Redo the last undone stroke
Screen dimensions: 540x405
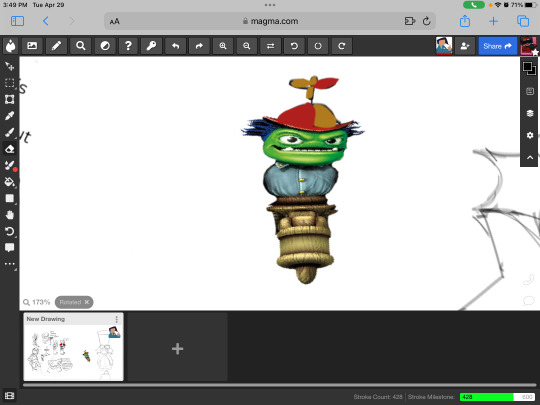199,46
